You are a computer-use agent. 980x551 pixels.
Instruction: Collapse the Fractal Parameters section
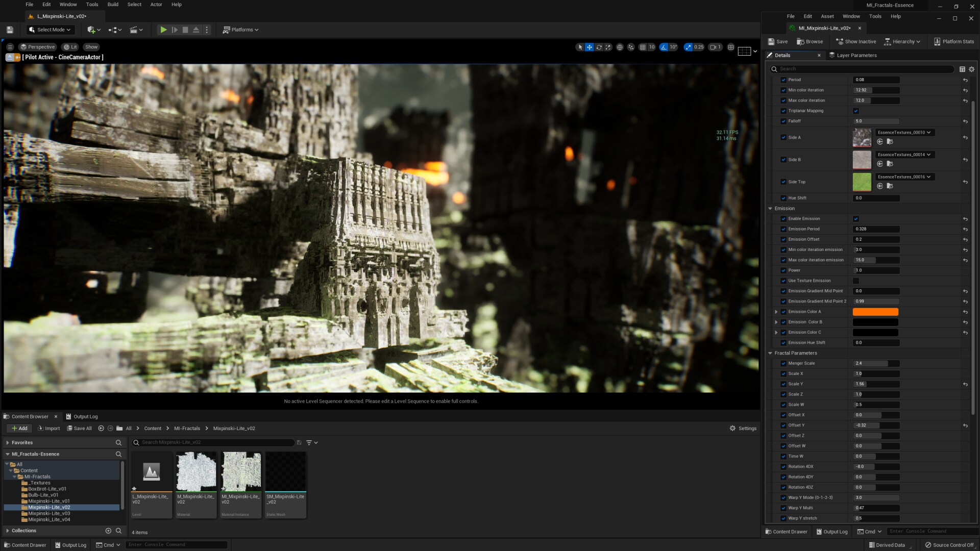point(770,353)
